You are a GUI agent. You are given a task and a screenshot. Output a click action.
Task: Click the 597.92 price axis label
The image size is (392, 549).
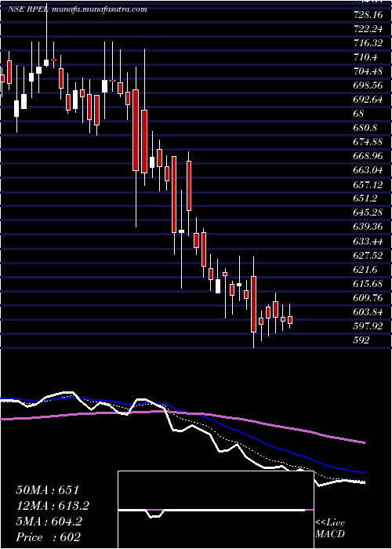point(368,325)
